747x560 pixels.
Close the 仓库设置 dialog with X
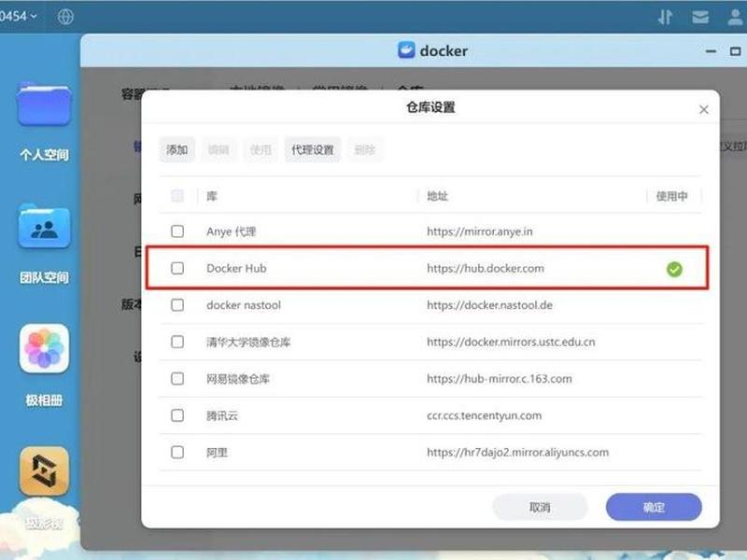click(704, 109)
